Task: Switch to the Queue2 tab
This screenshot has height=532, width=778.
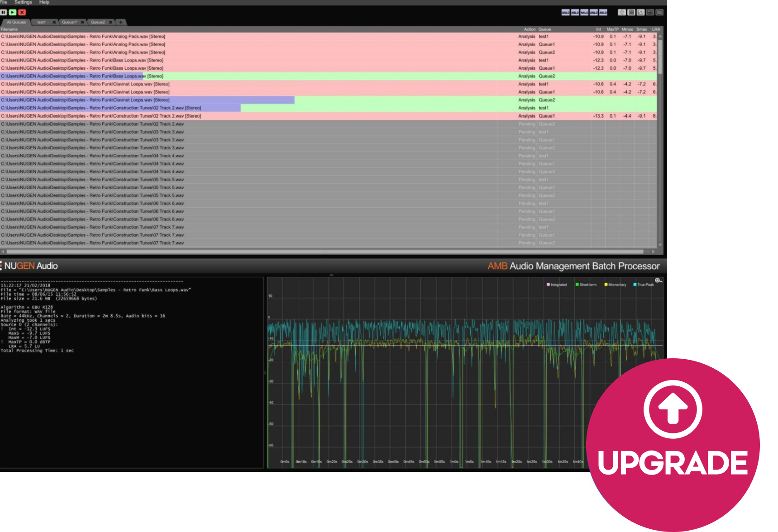Action: coord(99,21)
